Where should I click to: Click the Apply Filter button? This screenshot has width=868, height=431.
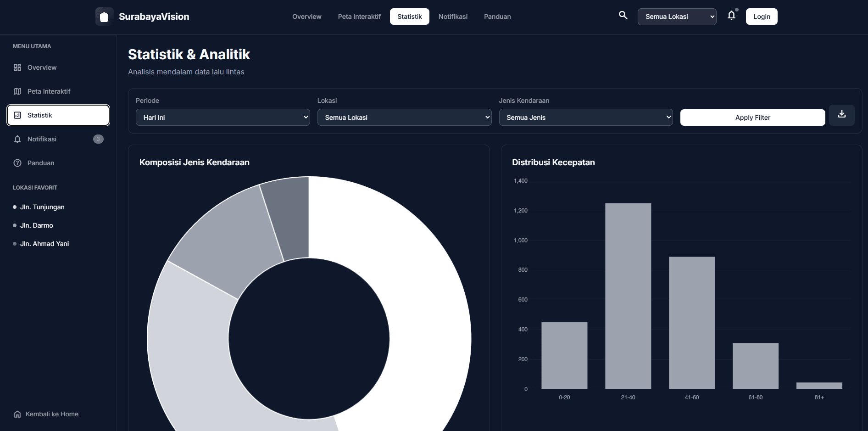pos(752,117)
